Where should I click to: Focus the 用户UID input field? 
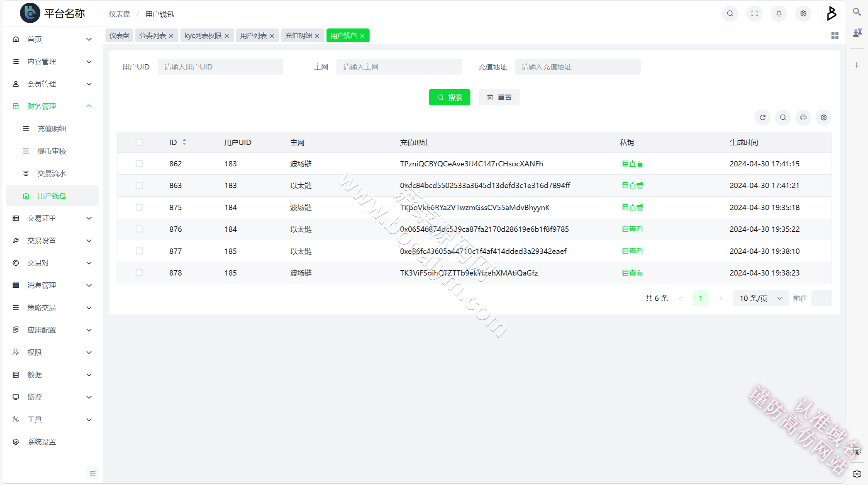click(x=220, y=67)
